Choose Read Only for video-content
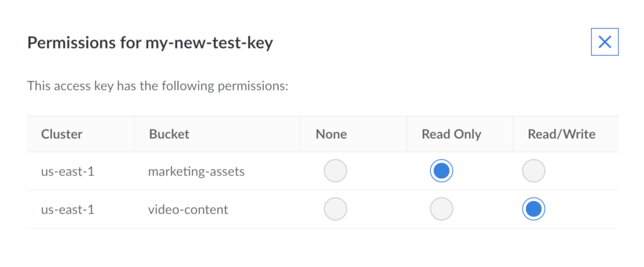 coord(441,209)
